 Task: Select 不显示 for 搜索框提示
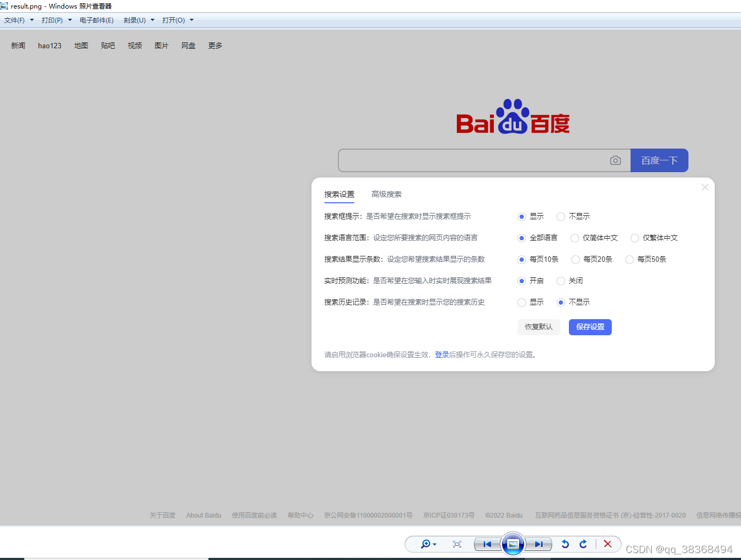pos(561,217)
